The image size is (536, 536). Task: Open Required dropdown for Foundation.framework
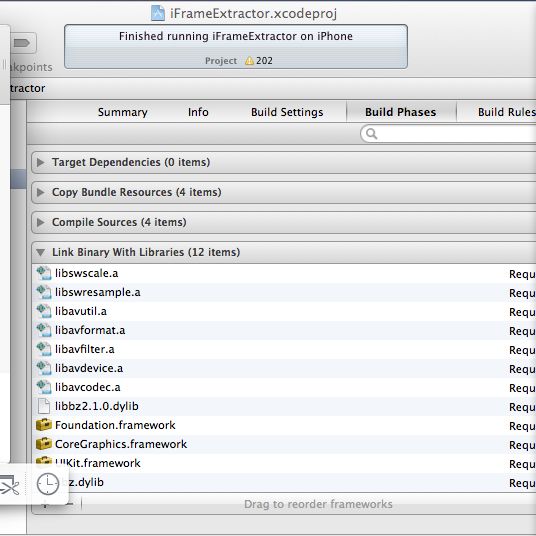522,426
